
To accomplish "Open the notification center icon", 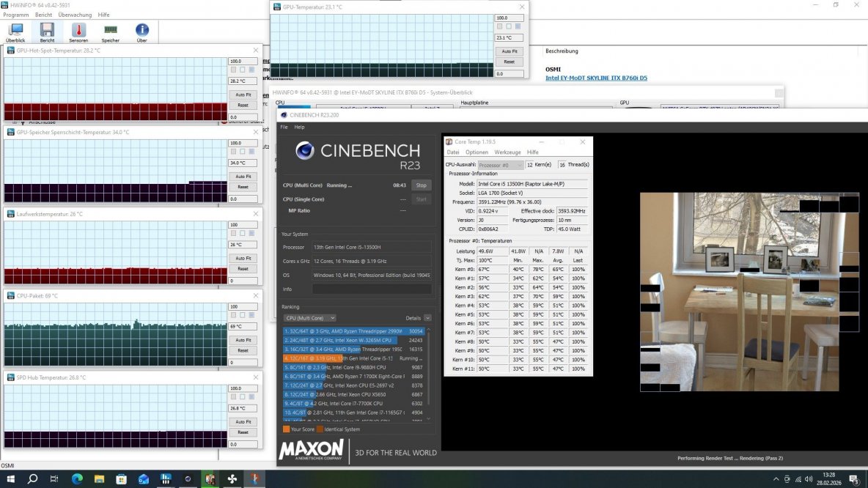I will (x=855, y=479).
